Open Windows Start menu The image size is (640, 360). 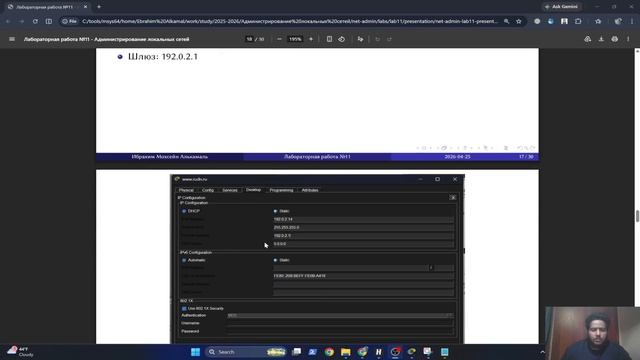[196, 352]
